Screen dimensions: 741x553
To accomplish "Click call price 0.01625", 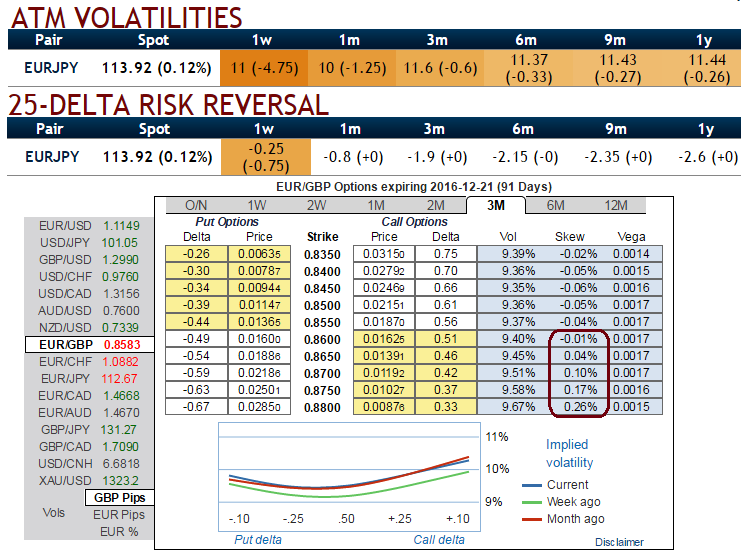I will coord(384,339).
